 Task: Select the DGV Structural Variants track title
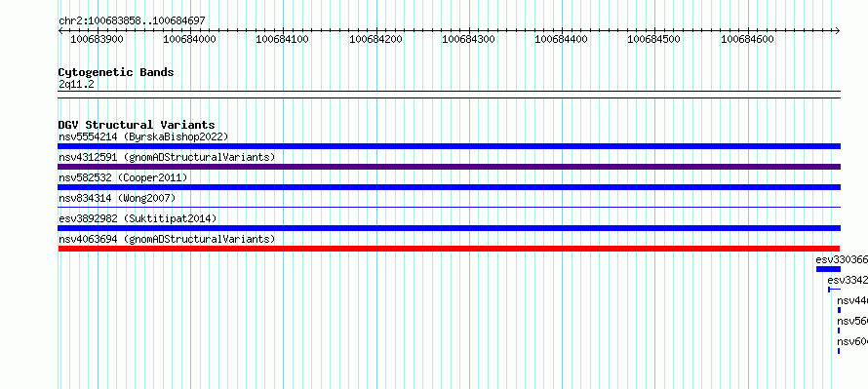[x=137, y=125]
